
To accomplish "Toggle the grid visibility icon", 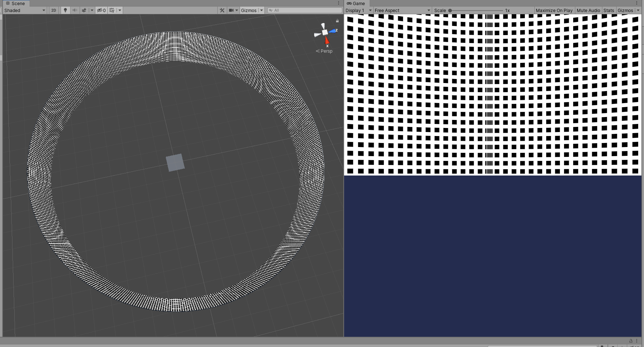I will click(111, 10).
